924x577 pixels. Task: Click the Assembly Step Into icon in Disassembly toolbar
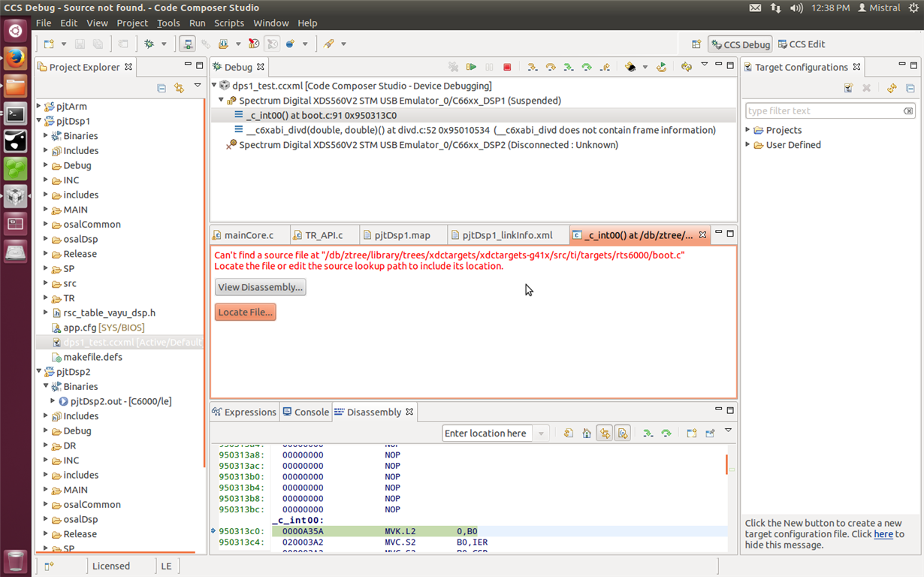coord(648,434)
